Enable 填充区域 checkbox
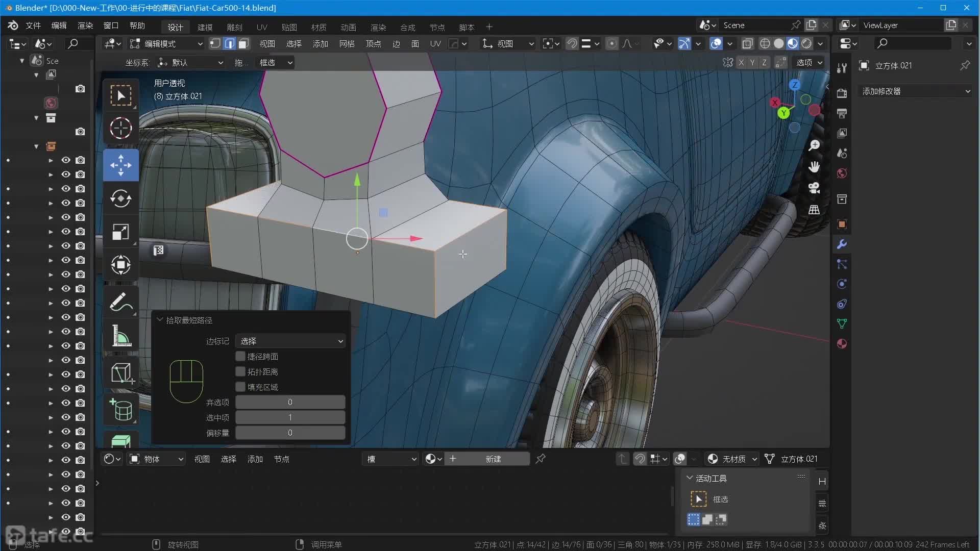The width and height of the screenshot is (980, 551). pos(240,387)
